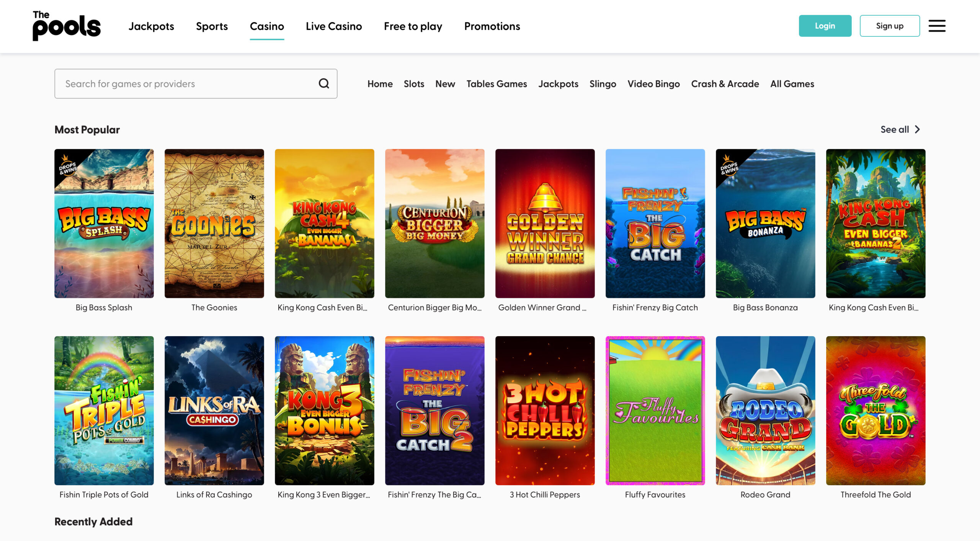This screenshot has width=980, height=541.
Task: Open Free to play page
Action: (x=413, y=26)
